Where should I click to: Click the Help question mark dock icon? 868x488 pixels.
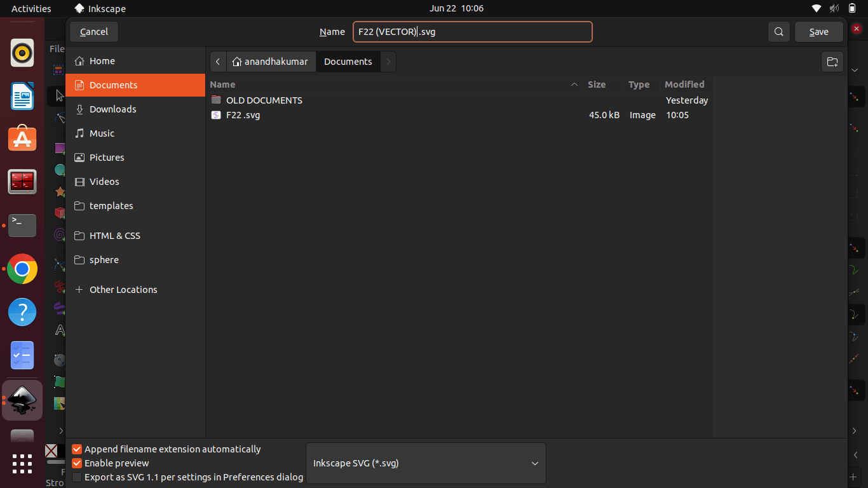click(x=22, y=312)
